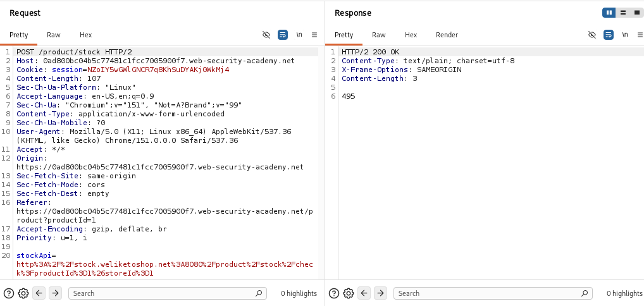Switch Request panel to Raw tab
This screenshot has width=644, height=306.
(53, 35)
